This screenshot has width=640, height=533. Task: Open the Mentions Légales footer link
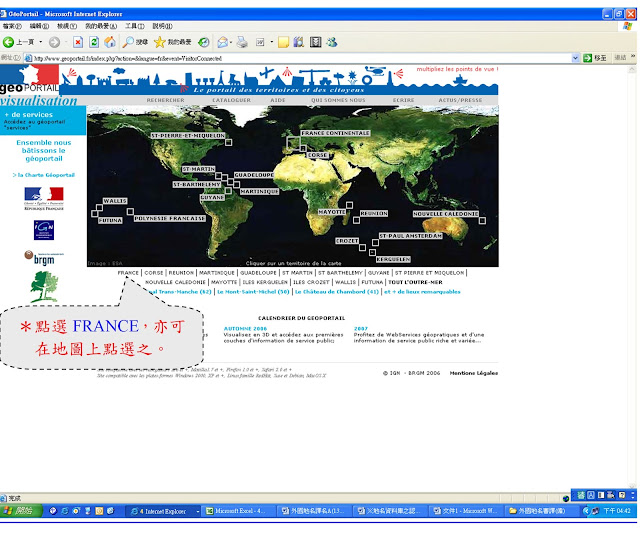click(x=473, y=373)
